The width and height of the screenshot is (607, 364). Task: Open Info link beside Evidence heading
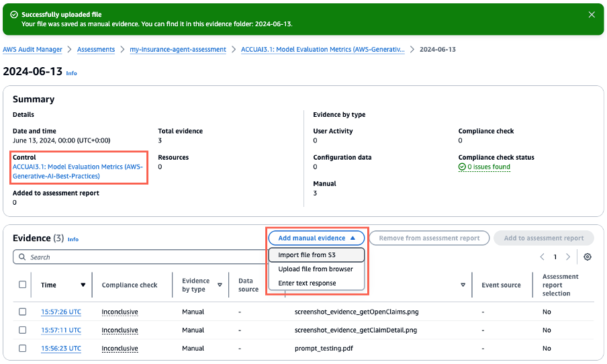73,239
